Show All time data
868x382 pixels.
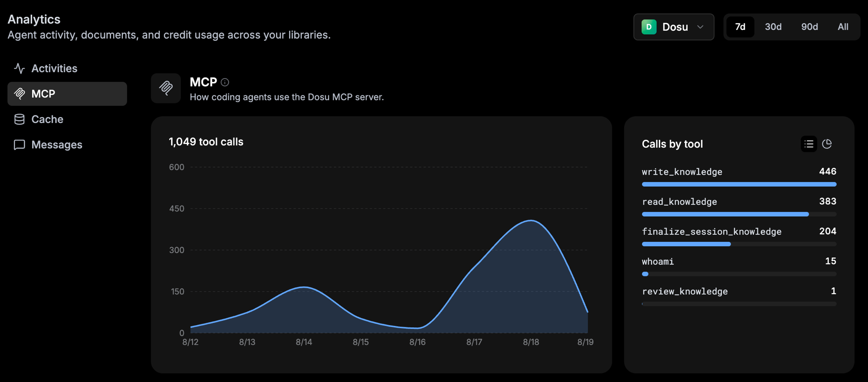click(x=843, y=27)
